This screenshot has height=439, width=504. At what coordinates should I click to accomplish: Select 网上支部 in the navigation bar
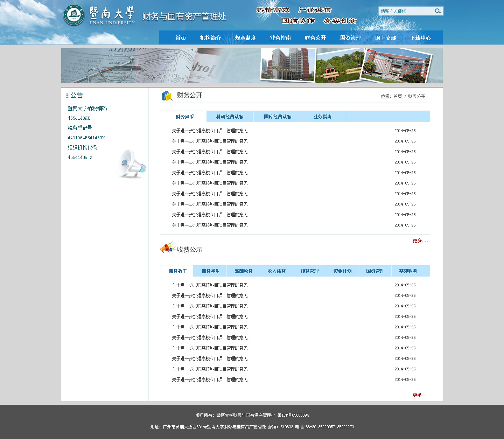click(x=385, y=38)
